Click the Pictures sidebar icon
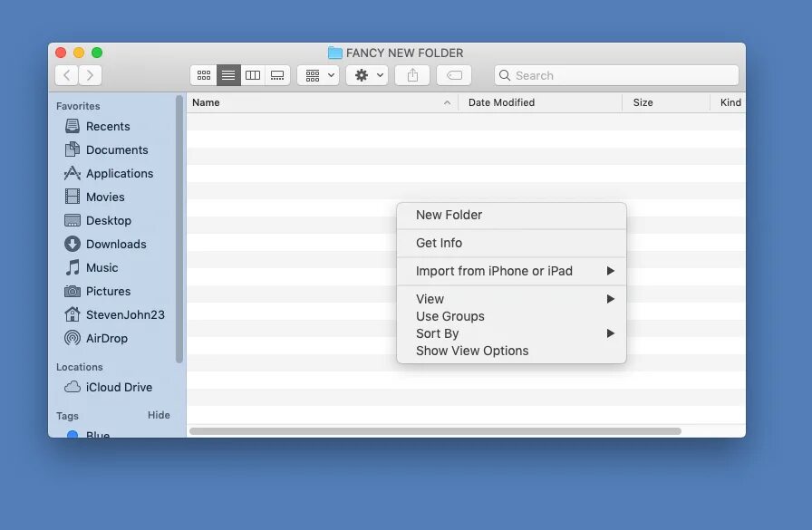This screenshot has width=812, height=530. (x=72, y=291)
